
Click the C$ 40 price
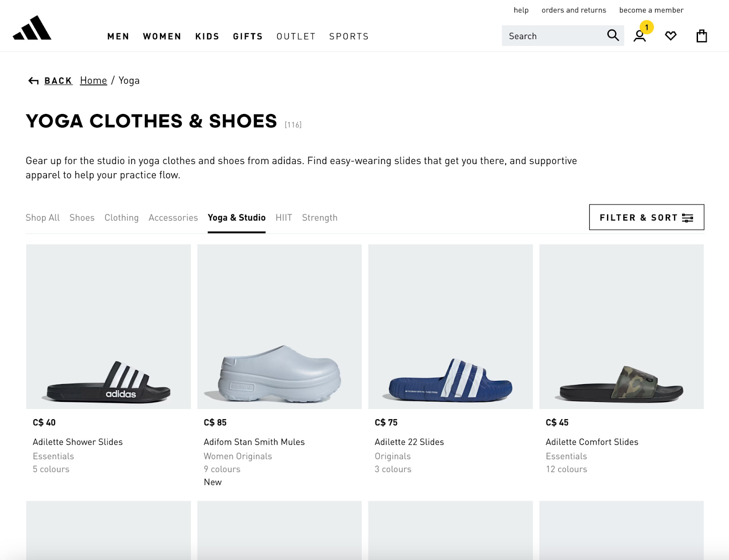click(x=44, y=422)
